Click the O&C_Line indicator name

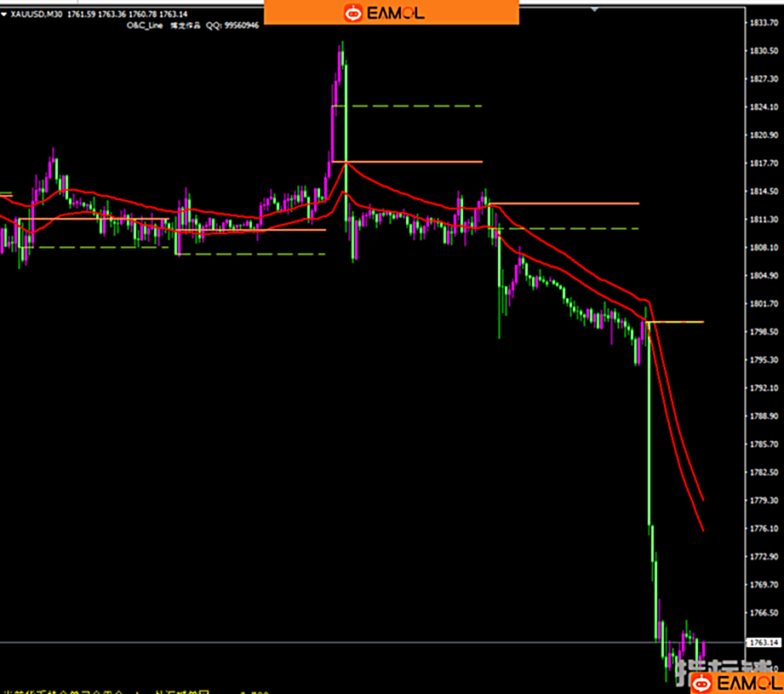coord(143,26)
